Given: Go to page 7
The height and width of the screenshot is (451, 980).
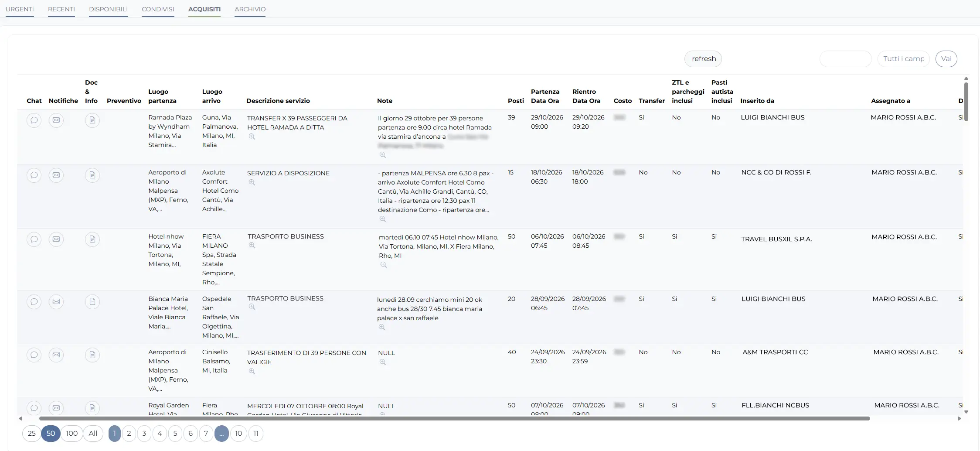Looking at the screenshot, I should tap(206, 434).
